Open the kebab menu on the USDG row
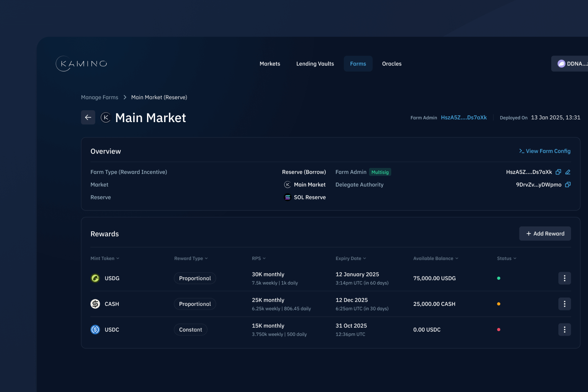 564,278
